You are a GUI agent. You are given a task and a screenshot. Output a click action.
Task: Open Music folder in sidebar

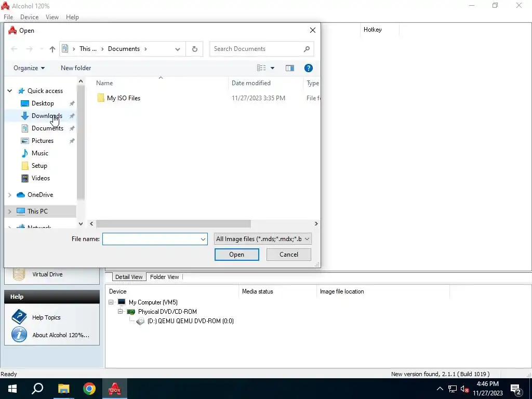[39, 153]
